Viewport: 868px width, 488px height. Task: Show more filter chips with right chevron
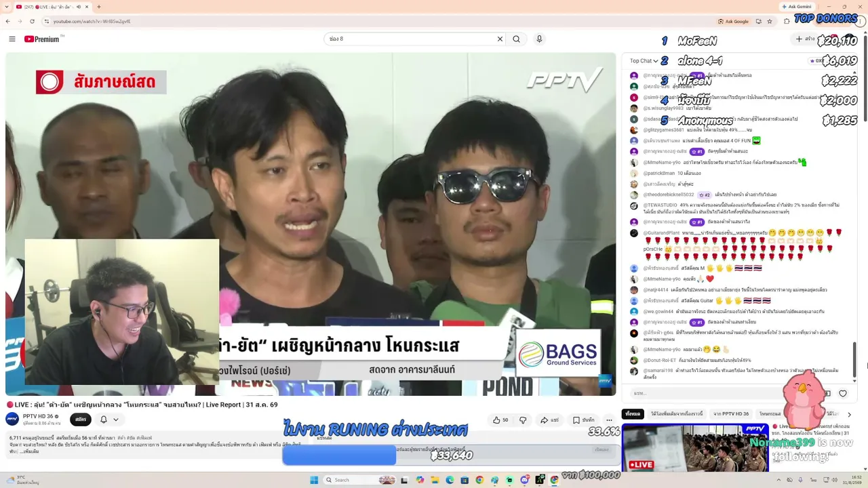coord(849,414)
